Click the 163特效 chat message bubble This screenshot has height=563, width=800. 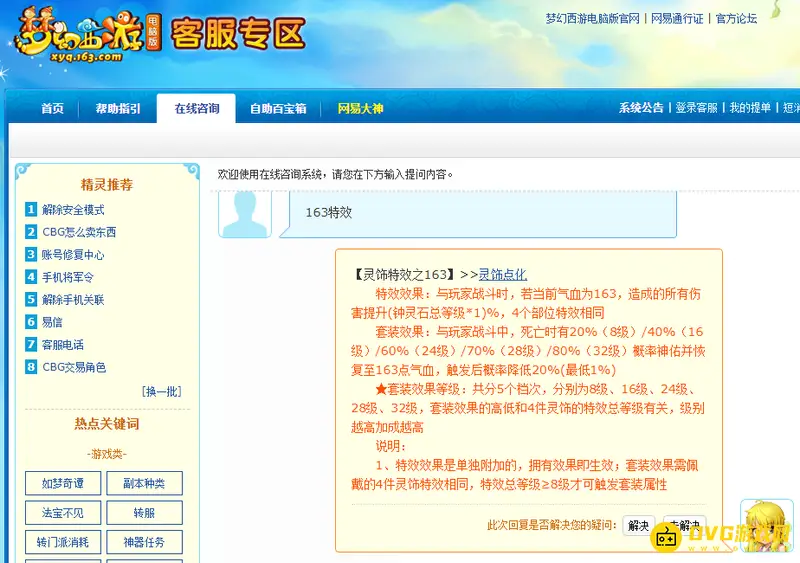pos(478,214)
